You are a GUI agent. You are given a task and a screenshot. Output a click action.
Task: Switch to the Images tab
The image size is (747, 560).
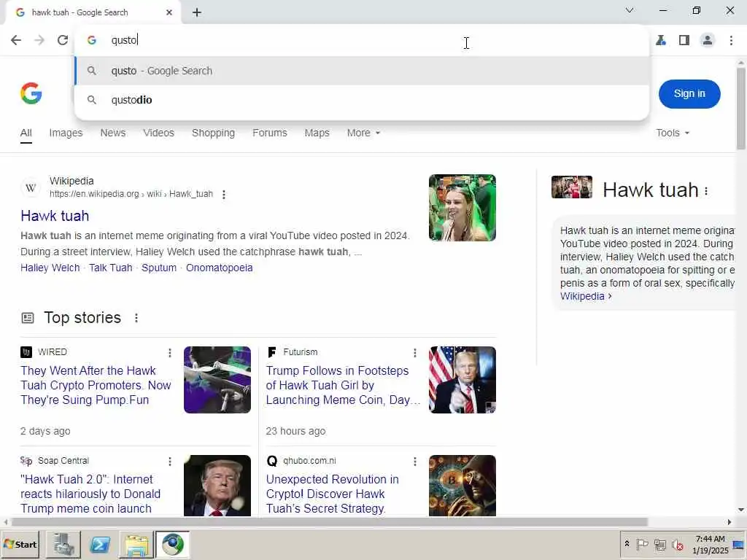click(x=66, y=133)
